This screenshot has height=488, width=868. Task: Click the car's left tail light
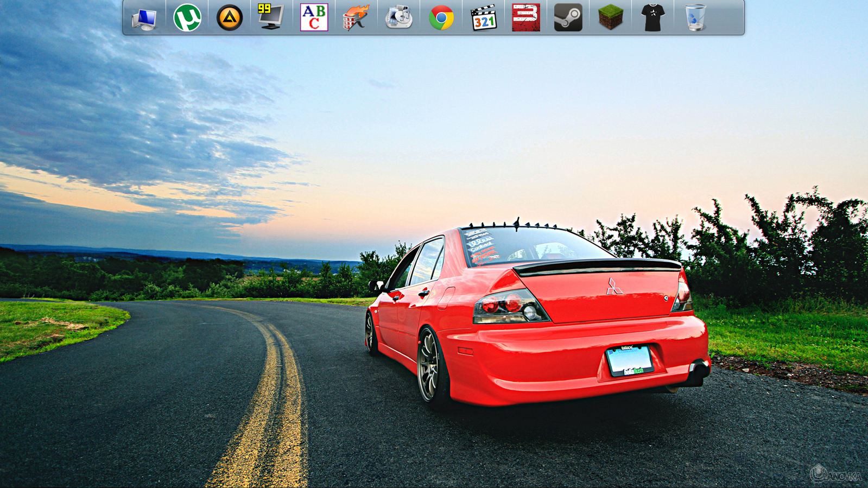pos(509,306)
